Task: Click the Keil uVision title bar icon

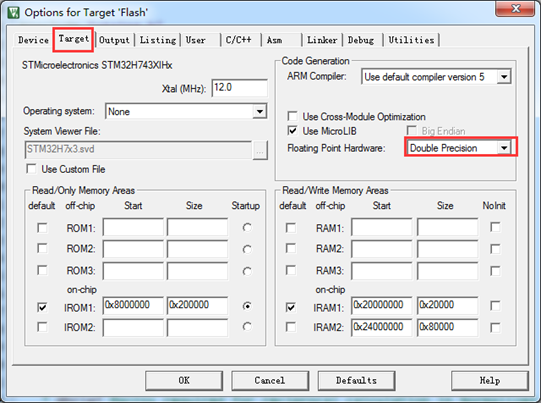Action: pos(14,12)
